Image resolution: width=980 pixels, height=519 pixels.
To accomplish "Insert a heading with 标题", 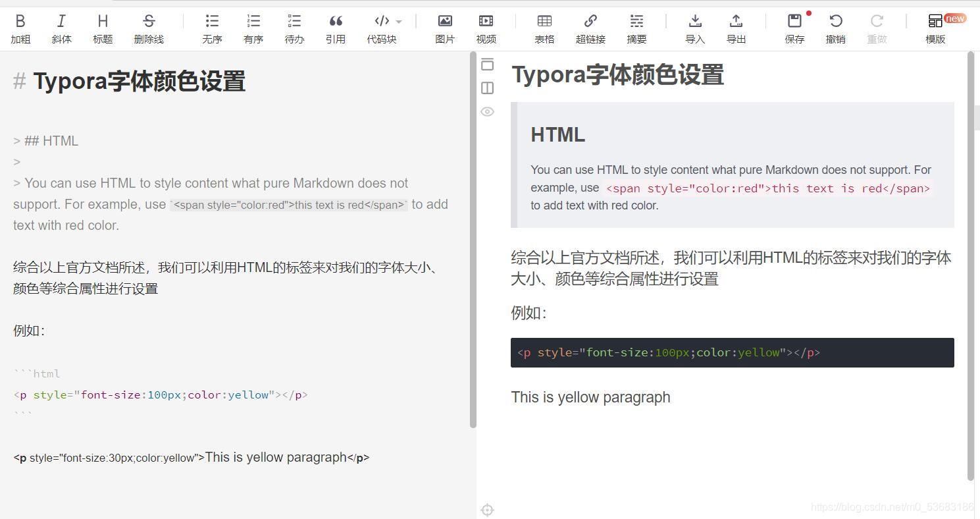I will [x=103, y=29].
